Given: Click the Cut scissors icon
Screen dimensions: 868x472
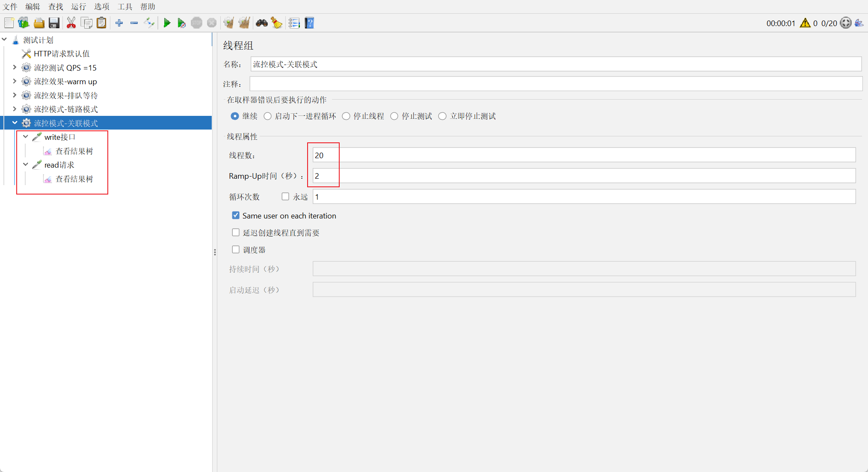Looking at the screenshot, I should [x=71, y=23].
